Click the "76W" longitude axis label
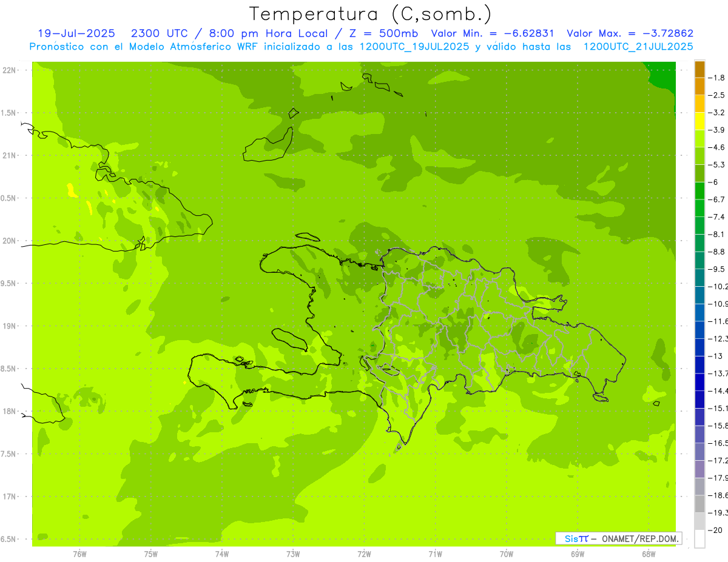 tap(79, 554)
